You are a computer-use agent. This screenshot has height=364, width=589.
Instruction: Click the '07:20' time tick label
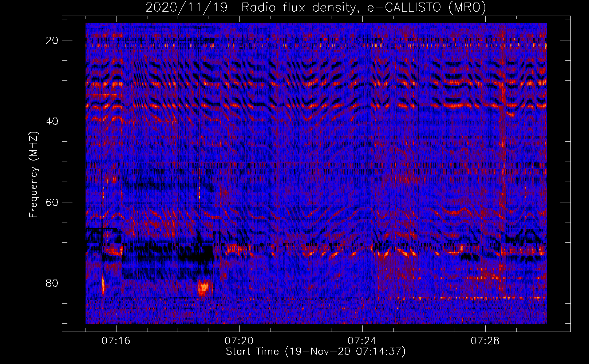coord(239,341)
